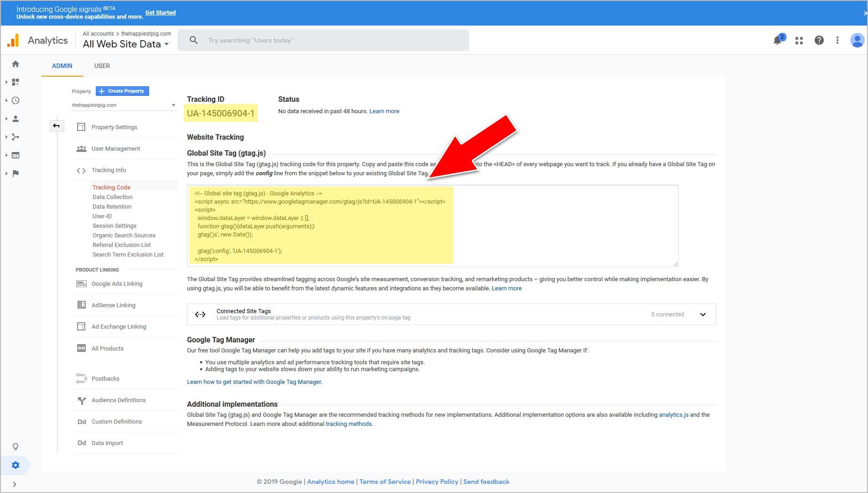The width and height of the screenshot is (868, 493).
Task: Open the Google apps grid icon
Action: 799,40
